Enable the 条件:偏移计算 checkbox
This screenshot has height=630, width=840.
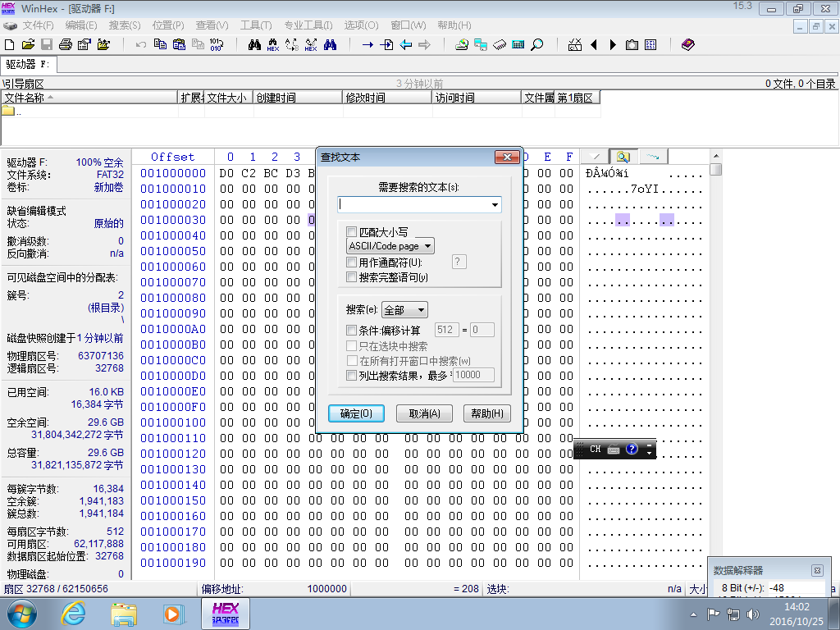[351, 330]
